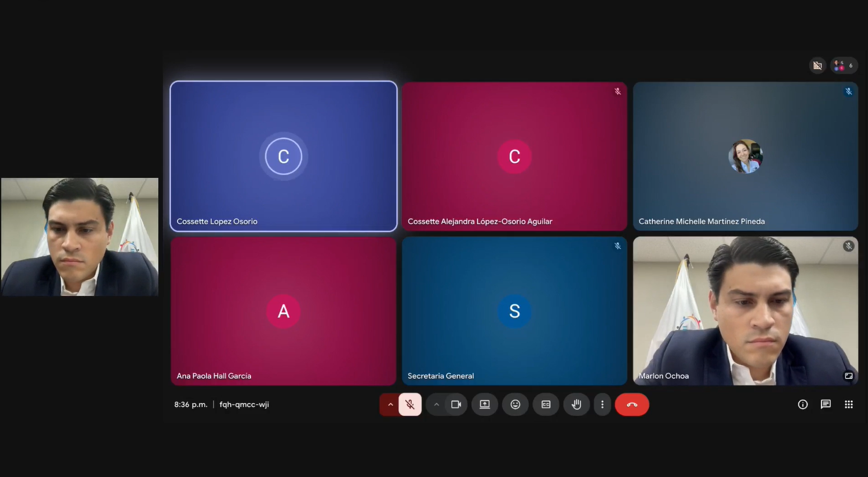
Task: Expand video settings arrow next to camera
Action: pyautogui.click(x=436, y=405)
